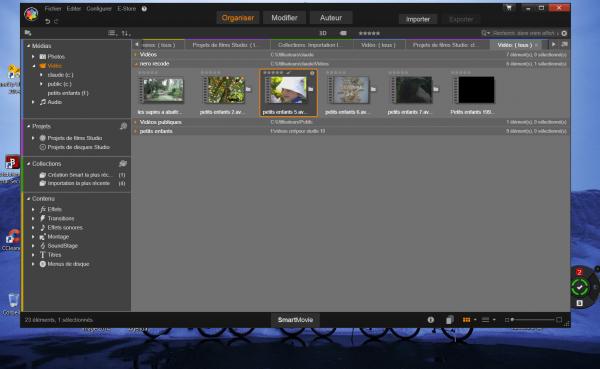Expand the Vidéos publiques group
Screen dimensions: 600x369
pos(135,122)
